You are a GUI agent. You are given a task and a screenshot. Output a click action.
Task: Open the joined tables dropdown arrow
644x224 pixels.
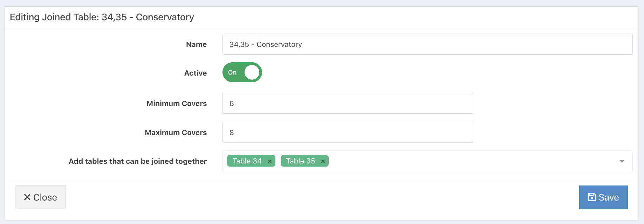point(622,161)
